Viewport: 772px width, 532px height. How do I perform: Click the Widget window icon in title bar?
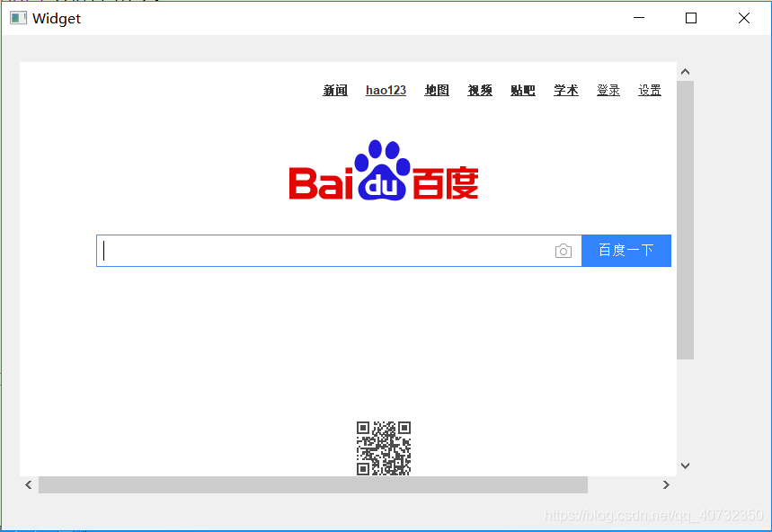pyautogui.click(x=18, y=18)
